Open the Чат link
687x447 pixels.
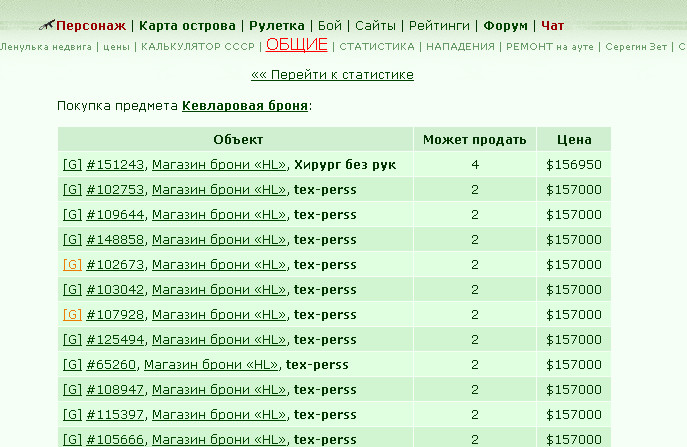coord(552,26)
